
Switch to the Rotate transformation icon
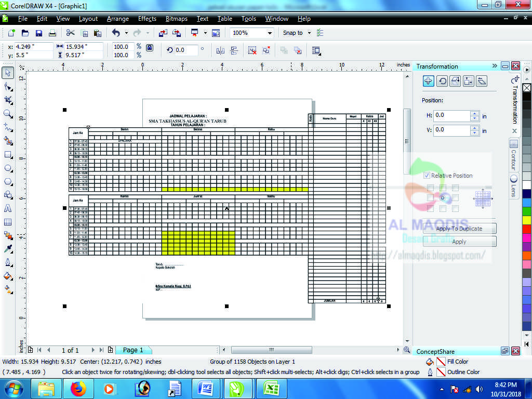point(442,81)
